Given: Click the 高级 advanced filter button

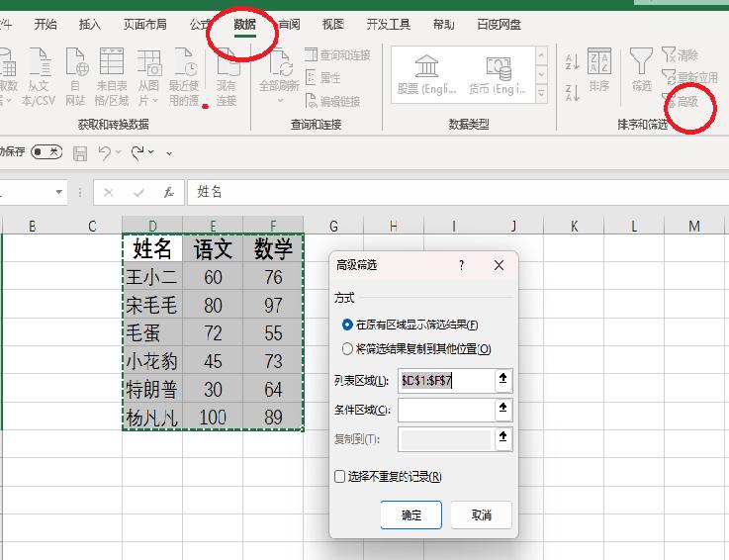Looking at the screenshot, I should pyautogui.click(x=683, y=101).
